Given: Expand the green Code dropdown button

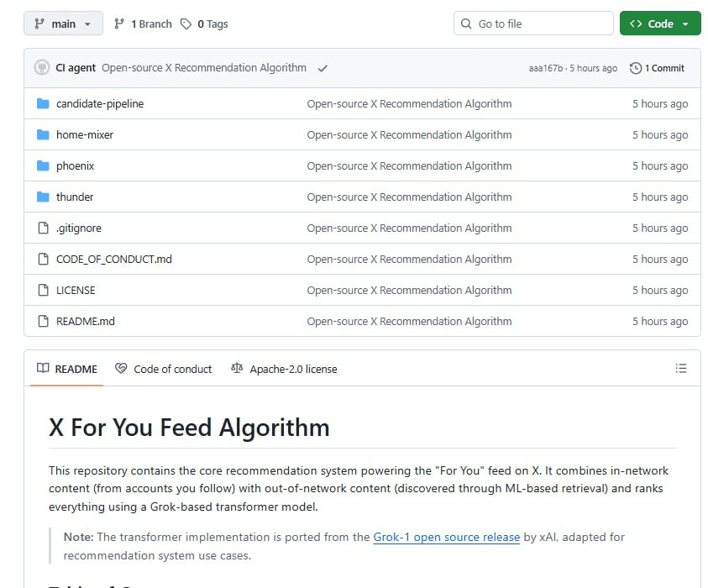Looking at the screenshot, I should tap(659, 24).
